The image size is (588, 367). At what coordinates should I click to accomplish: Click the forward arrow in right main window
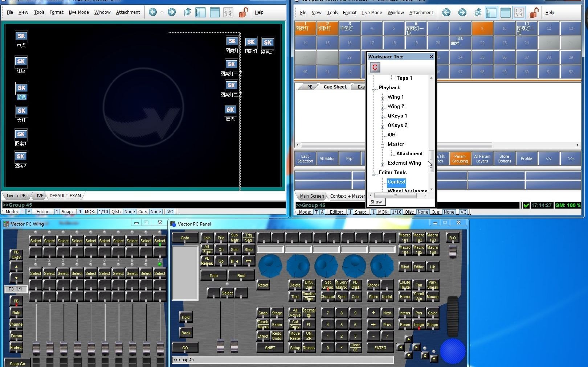[462, 13]
